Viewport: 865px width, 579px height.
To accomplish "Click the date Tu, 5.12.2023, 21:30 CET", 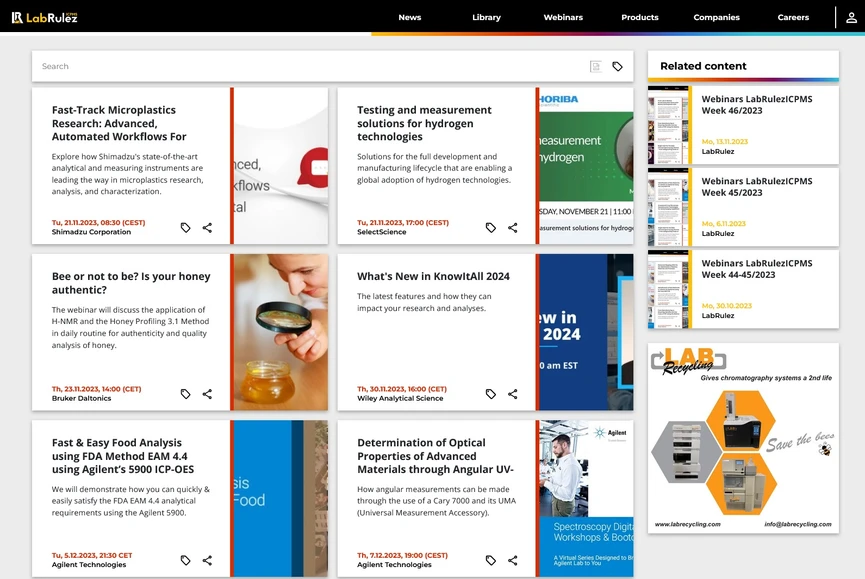I will [92, 555].
